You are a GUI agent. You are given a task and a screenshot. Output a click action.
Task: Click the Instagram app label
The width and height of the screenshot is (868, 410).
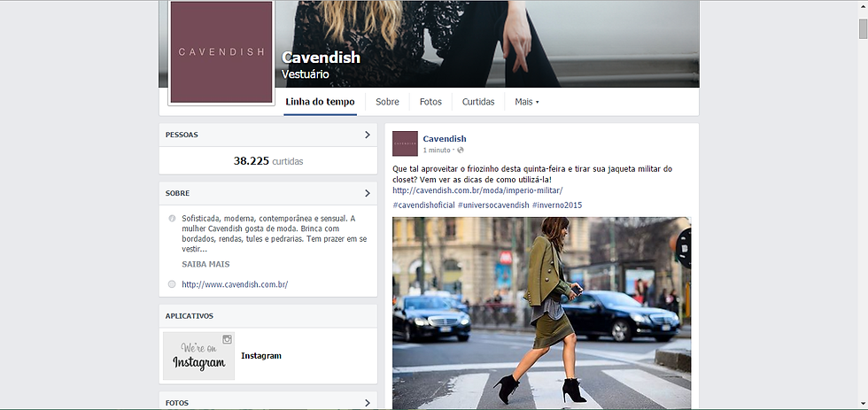tap(261, 356)
